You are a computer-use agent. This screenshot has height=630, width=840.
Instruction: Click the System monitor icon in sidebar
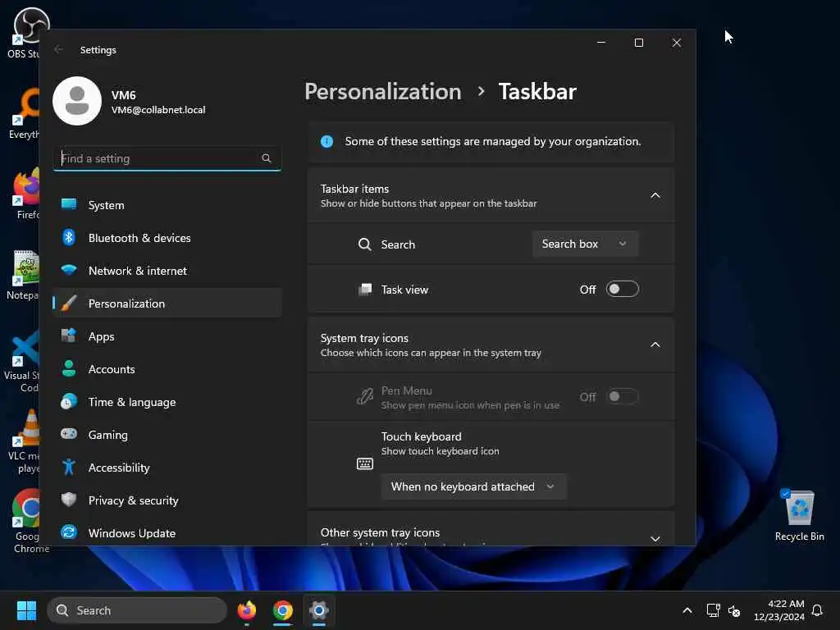(69, 204)
